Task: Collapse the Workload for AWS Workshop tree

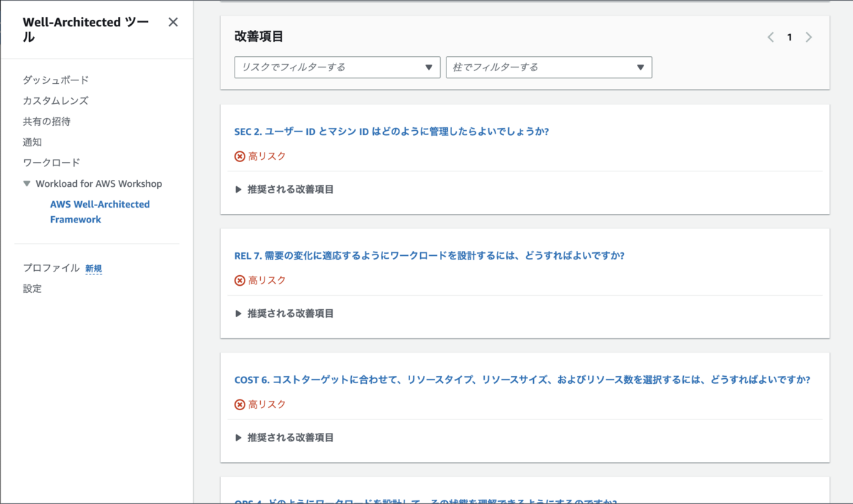Action: [x=27, y=184]
